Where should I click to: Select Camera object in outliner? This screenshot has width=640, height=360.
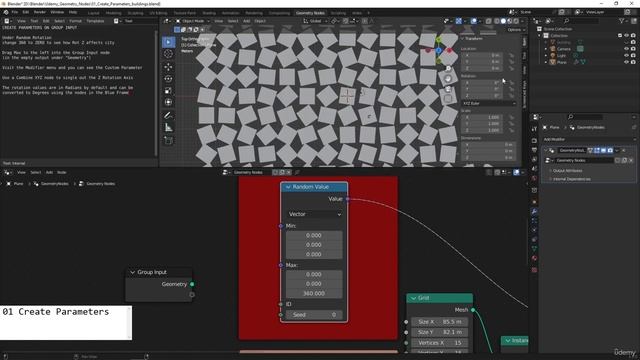(564, 49)
